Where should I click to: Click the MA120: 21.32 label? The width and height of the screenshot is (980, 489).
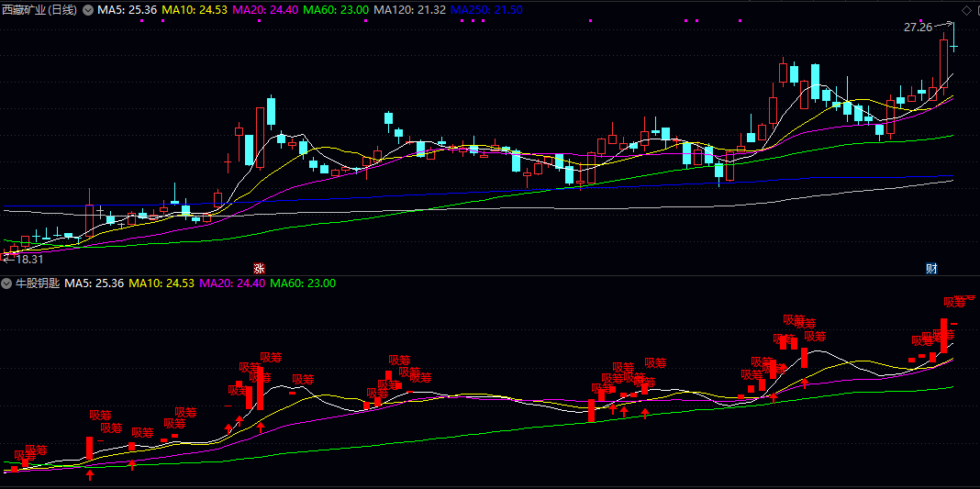[x=410, y=10]
